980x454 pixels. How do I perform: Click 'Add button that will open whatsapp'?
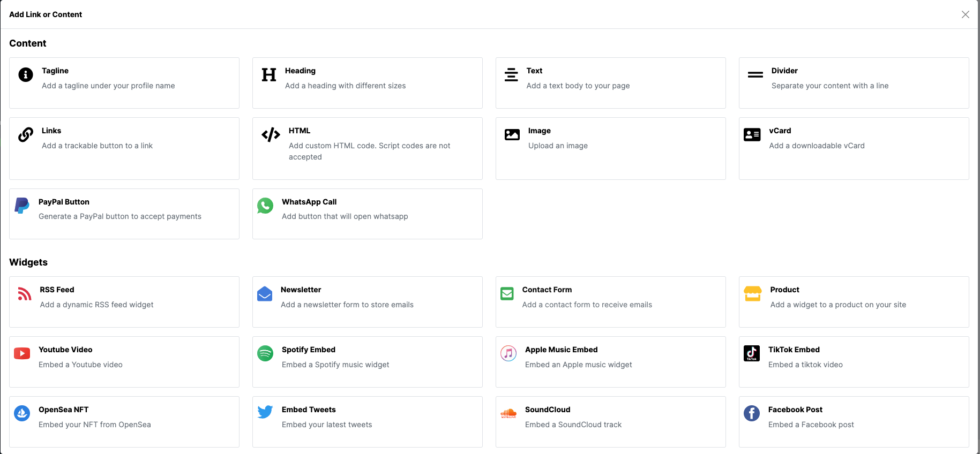345,216
